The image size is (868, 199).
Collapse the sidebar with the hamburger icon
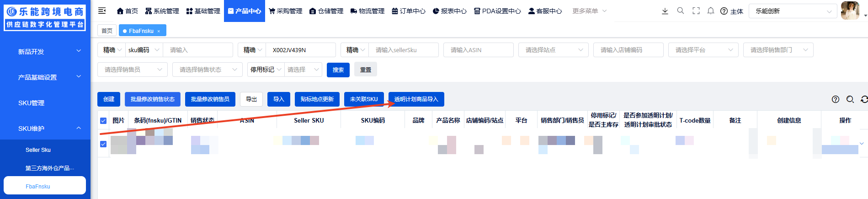point(102,11)
